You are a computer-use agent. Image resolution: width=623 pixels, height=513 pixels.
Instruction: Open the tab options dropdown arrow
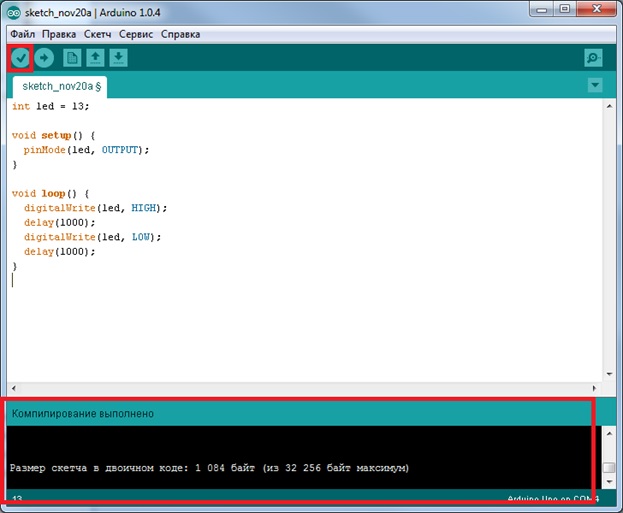pyautogui.click(x=595, y=85)
